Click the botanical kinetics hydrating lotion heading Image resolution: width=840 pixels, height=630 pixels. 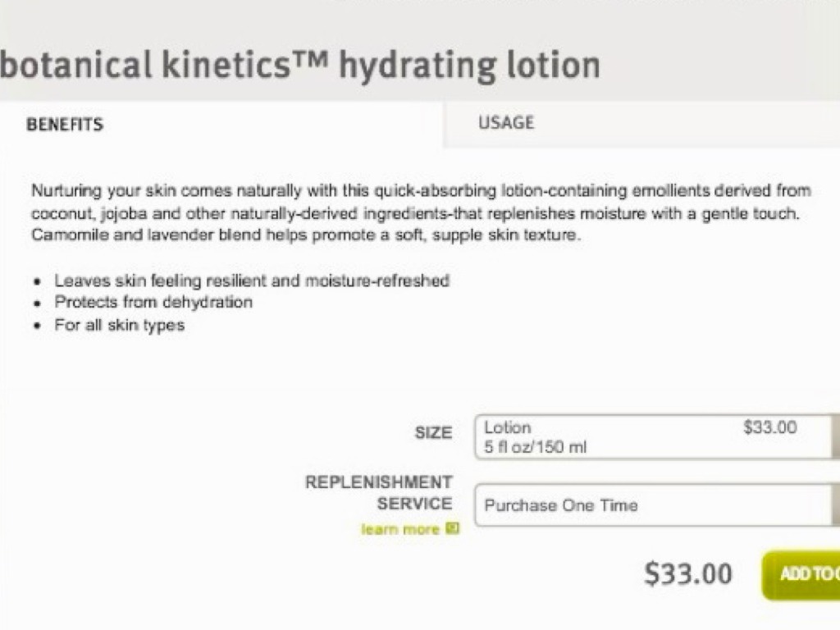point(299,65)
